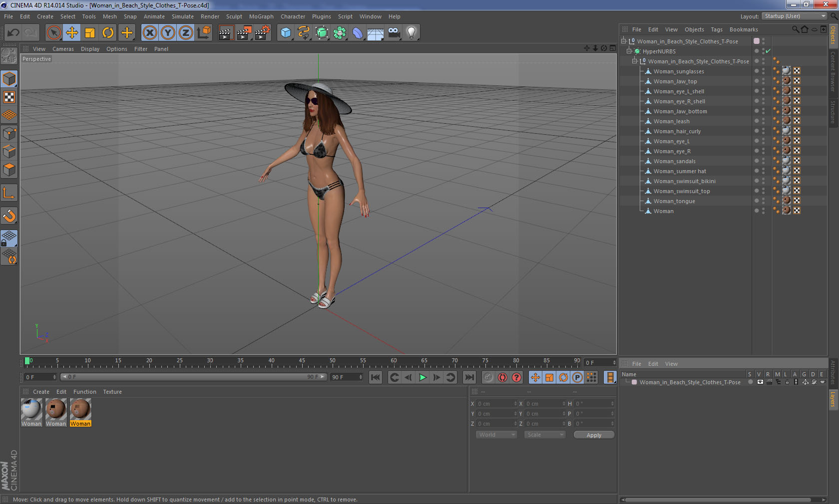Toggle HyperNURBS enable checkmark

[768, 51]
